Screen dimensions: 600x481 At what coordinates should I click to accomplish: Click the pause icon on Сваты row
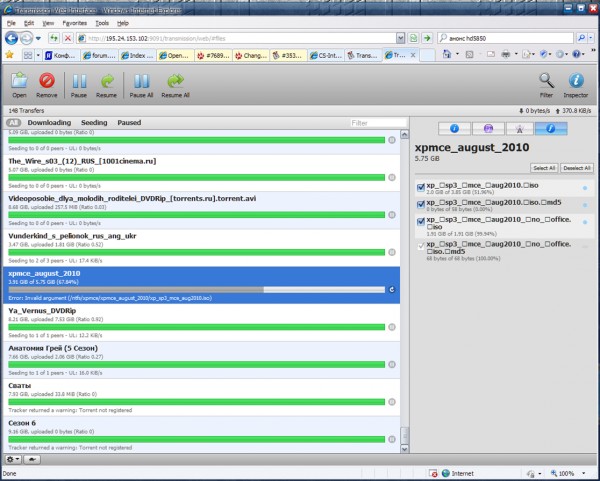click(392, 402)
